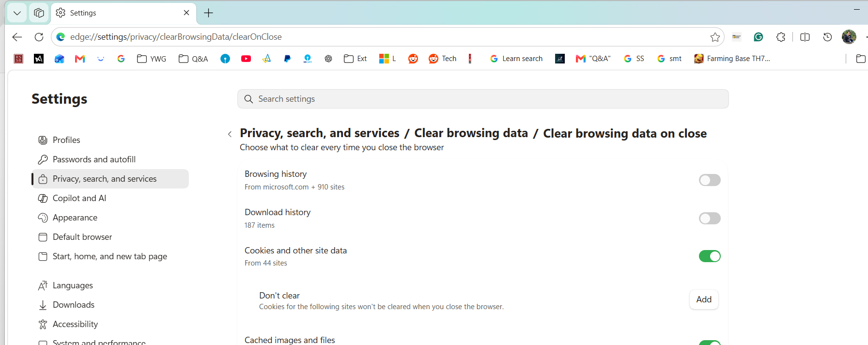Open the 'Learn search' bookmark
This screenshot has width=868, height=345.
pyautogui.click(x=516, y=59)
